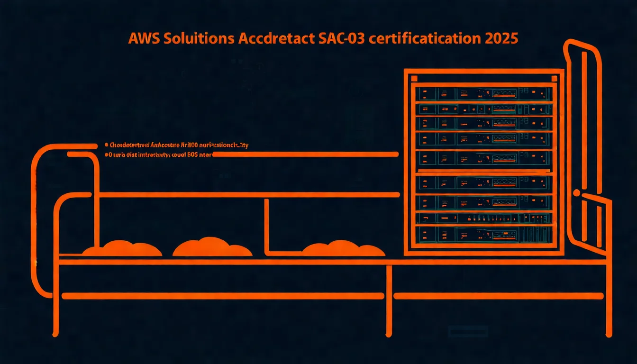Click the second bullet line about EOS
The image size is (637, 364).
tap(161, 153)
